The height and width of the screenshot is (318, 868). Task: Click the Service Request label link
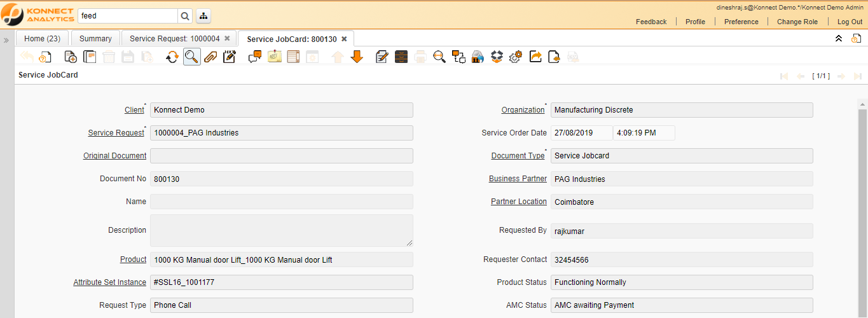tap(116, 133)
